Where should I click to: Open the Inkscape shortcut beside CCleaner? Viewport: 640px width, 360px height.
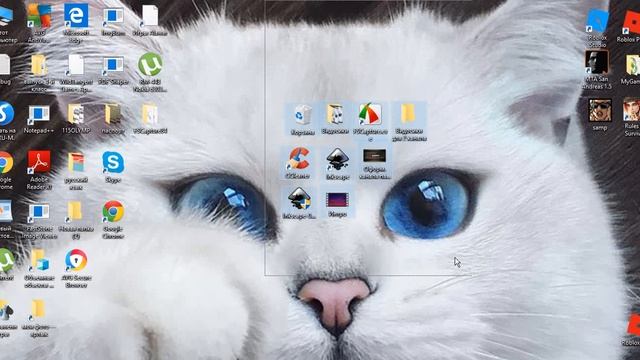point(338,164)
